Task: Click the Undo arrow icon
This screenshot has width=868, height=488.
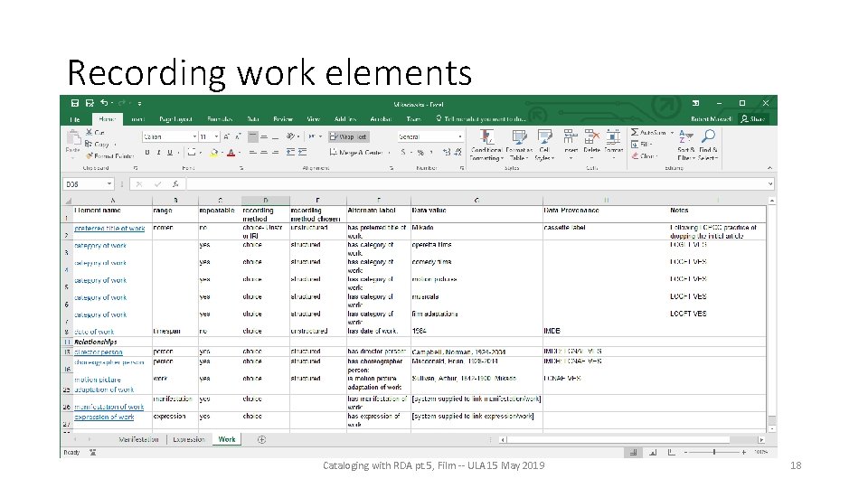Action: pyautogui.click(x=104, y=103)
